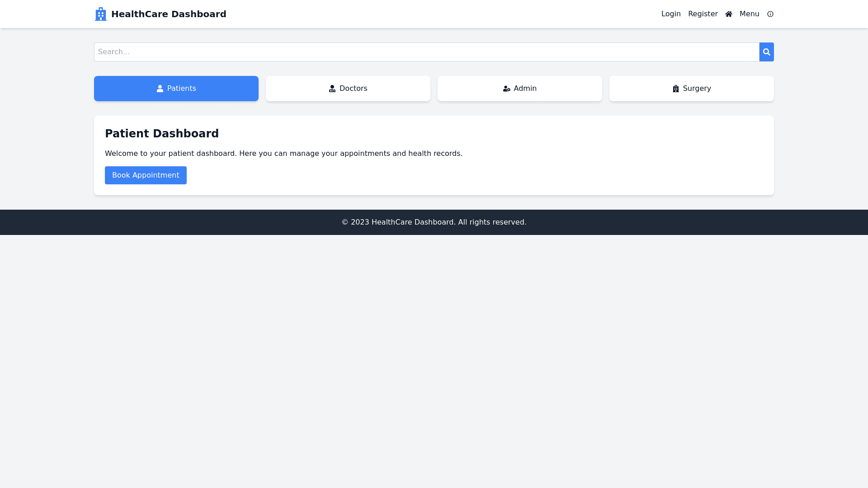868x488 pixels.
Task: Open the Menu in the navbar
Action: click(x=749, y=14)
